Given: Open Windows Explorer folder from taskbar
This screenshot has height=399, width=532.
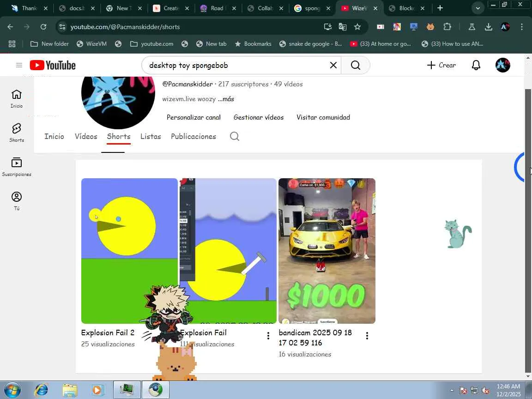Looking at the screenshot, I should (70, 390).
